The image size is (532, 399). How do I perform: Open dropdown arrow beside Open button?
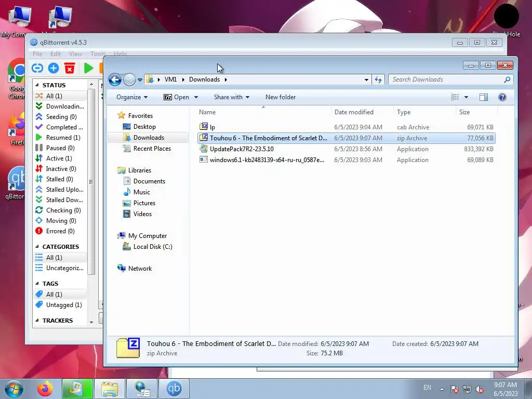(196, 97)
